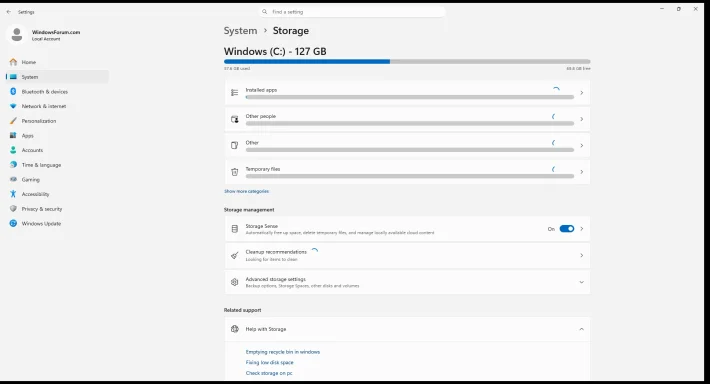Image resolution: width=710 pixels, height=384 pixels.
Task: Click the Bluetooth & devices icon
Action: (x=13, y=91)
